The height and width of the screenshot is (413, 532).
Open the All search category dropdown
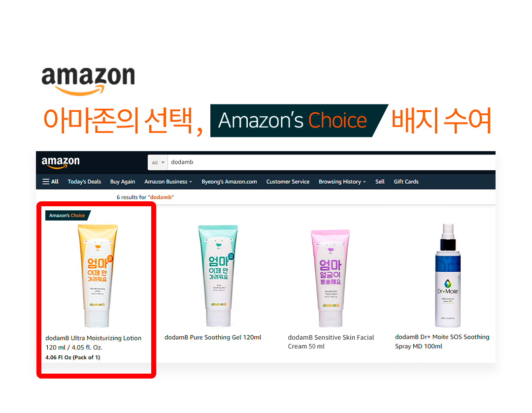click(x=158, y=162)
